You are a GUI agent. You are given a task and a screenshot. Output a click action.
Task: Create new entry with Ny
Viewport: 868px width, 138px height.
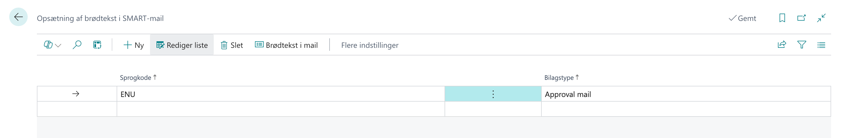pyautogui.click(x=134, y=45)
